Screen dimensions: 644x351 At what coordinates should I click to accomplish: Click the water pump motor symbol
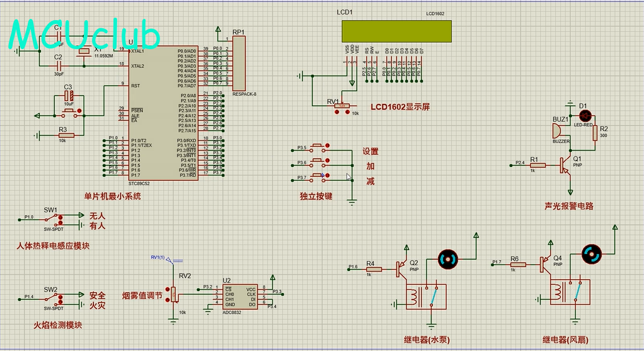point(448,258)
